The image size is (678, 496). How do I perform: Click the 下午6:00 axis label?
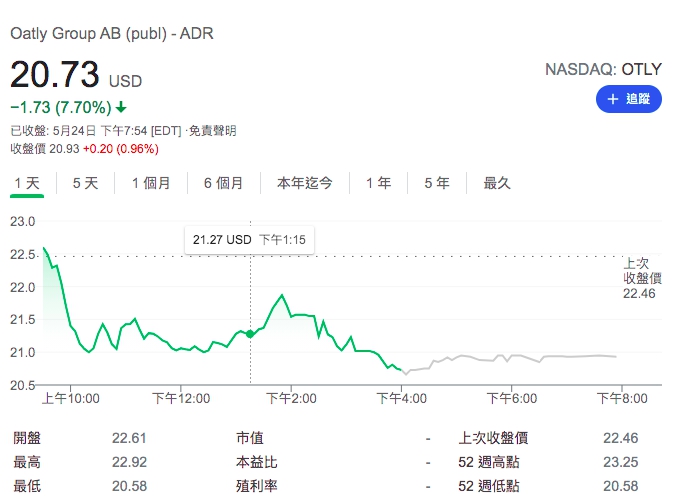click(512, 398)
